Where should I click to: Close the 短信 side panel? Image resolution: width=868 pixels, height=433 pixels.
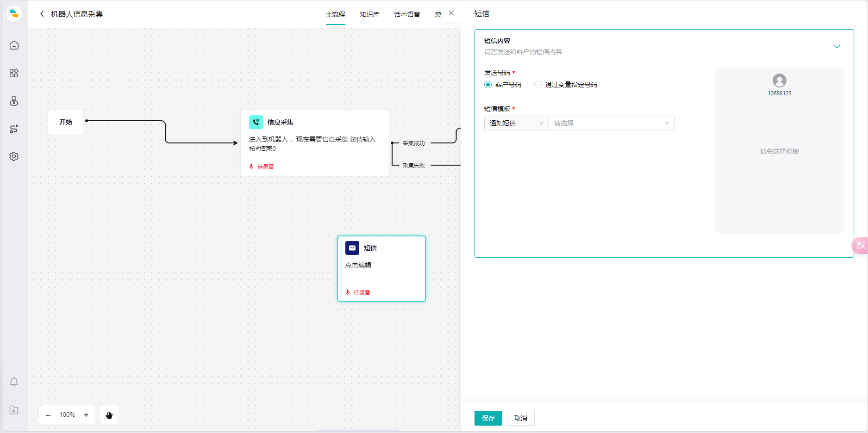click(451, 13)
